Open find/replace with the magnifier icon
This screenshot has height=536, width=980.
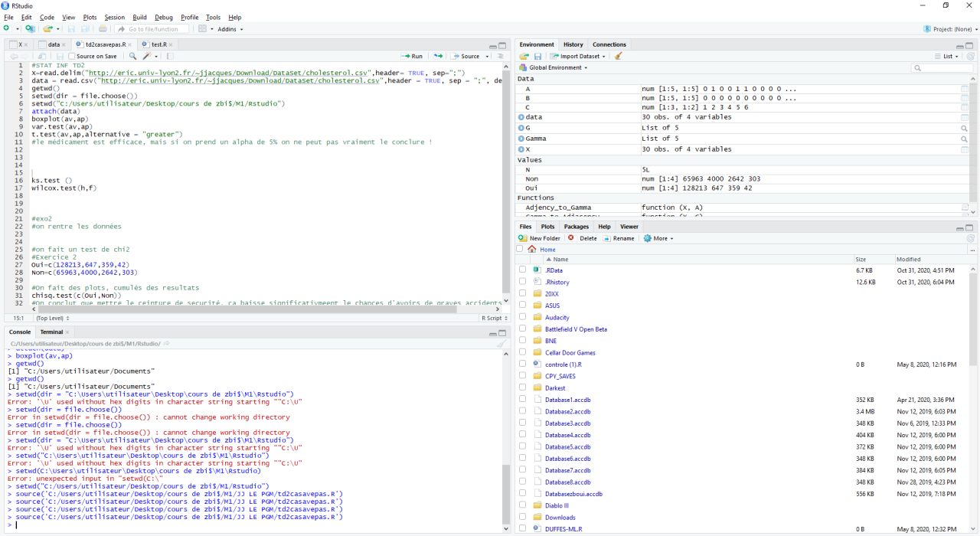click(132, 57)
